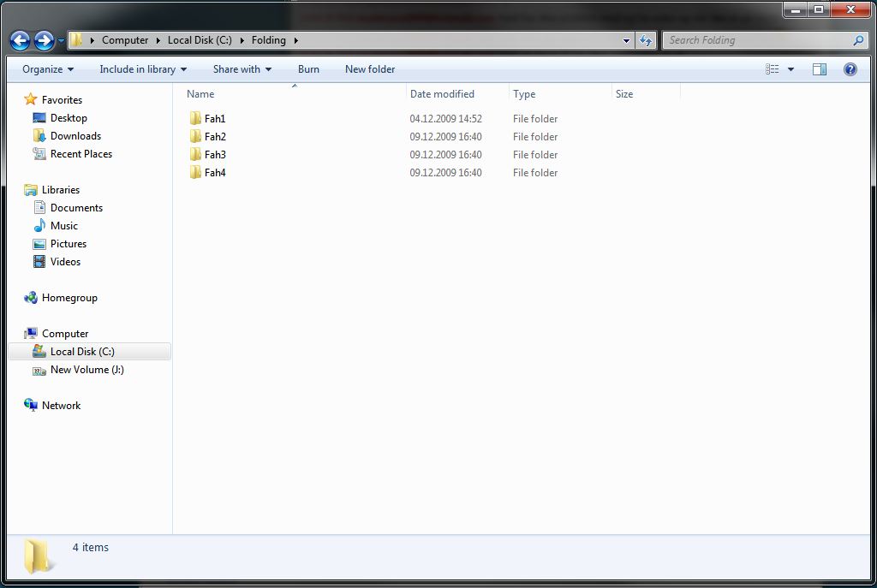Toggle the preview pane
The height and width of the screenshot is (588, 877).
click(820, 69)
